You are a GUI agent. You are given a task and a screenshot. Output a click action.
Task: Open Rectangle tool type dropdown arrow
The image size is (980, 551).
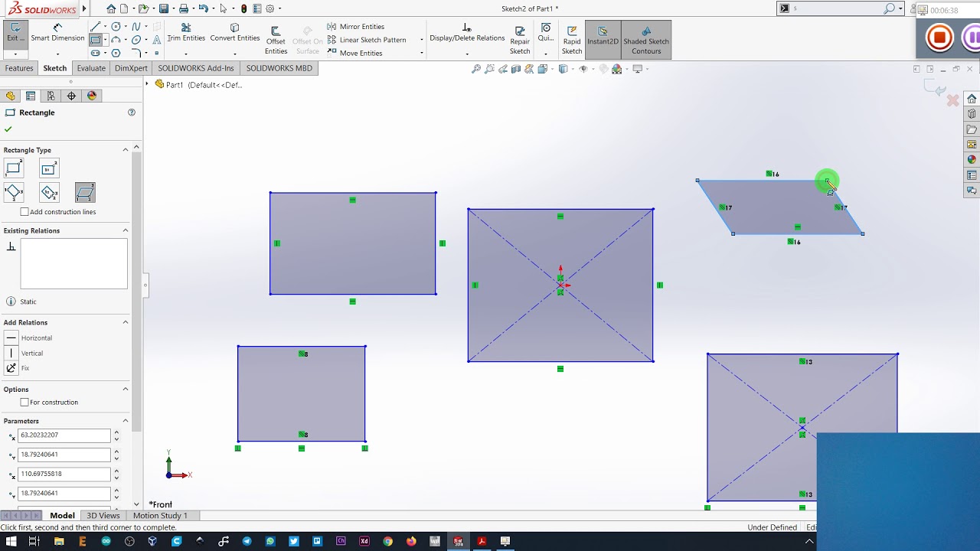(x=104, y=40)
